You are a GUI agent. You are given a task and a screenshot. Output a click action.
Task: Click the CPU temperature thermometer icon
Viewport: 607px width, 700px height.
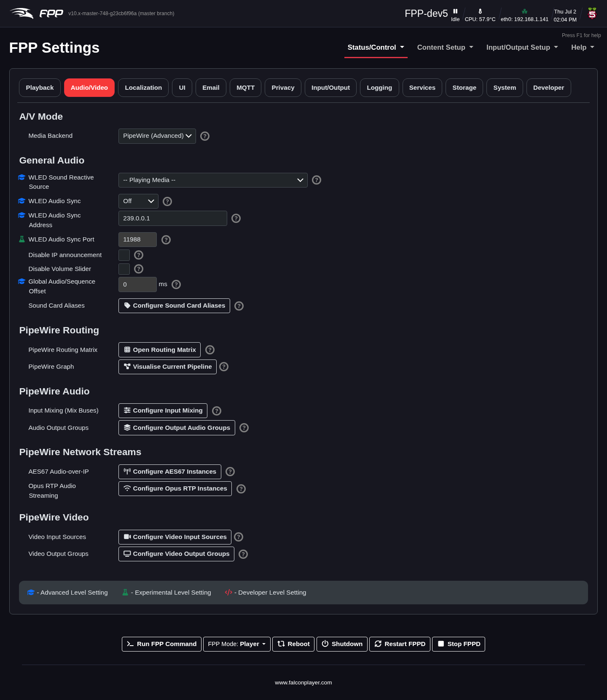(x=480, y=11)
